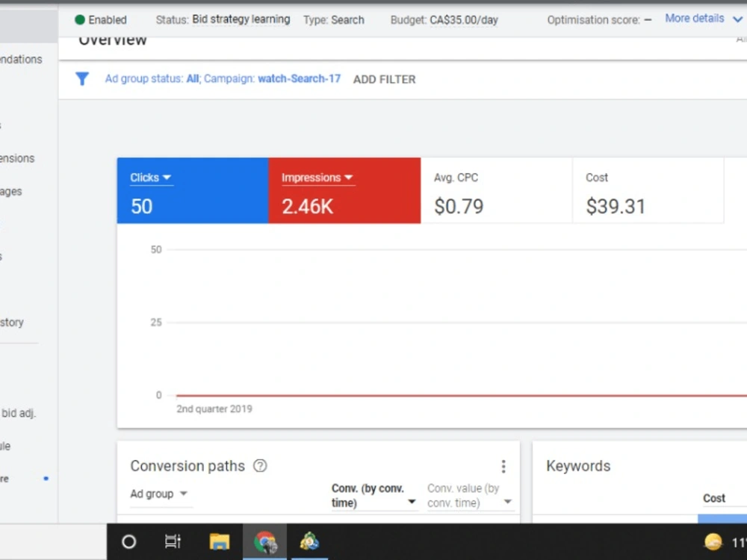The height and width of the screenshot is (560, 747).
Task: Open the Conversion paths help icon
Action: tap(260, 466)
